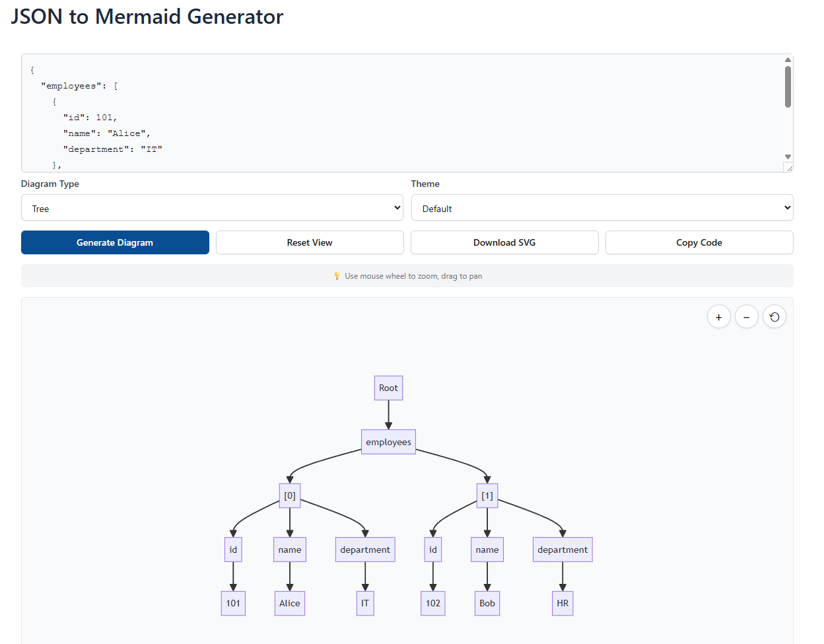Click the zoom out icon on the canvas
The height and width of the screenshot is (644, 824).
[x=747, y=316]
